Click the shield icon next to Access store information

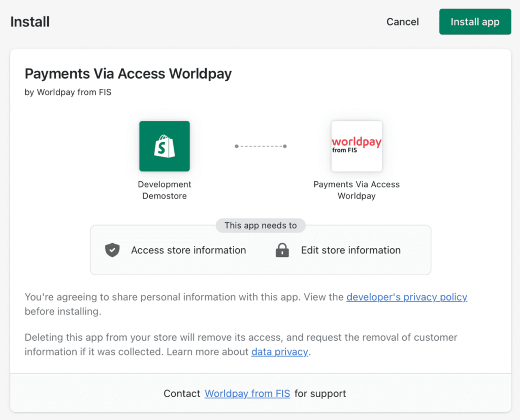click(x=112, y=250)
